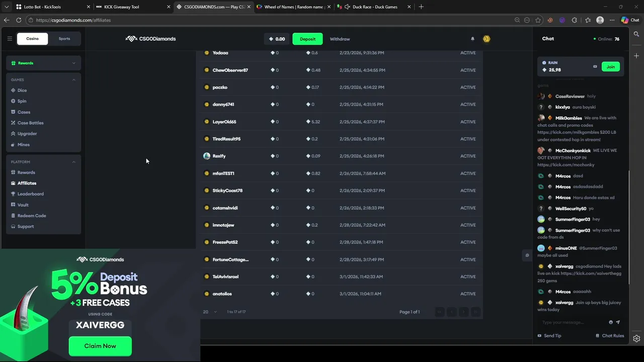Image resolution: width=644 pixels, height=362 pixels.
Task: Click Send Tip in chat
Action: coord(549,336)
